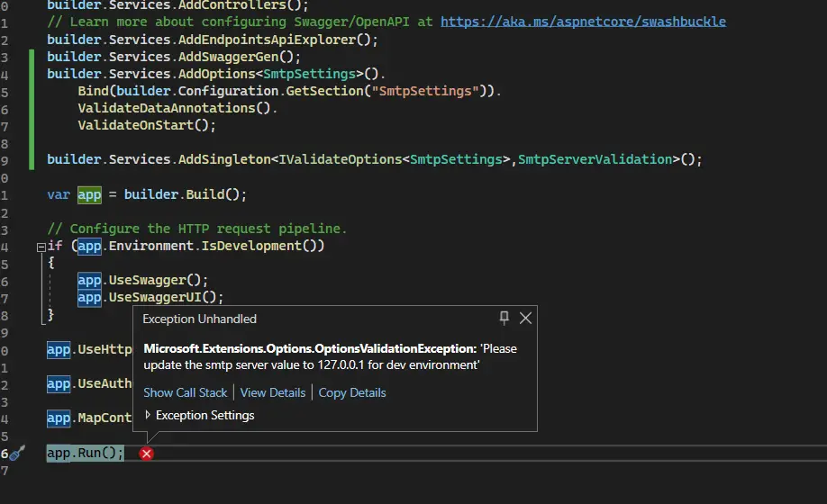The width and height of the screenshot is (827, 504).
Task: Click the OptionsValidationException bold message text
Action: 310,348
